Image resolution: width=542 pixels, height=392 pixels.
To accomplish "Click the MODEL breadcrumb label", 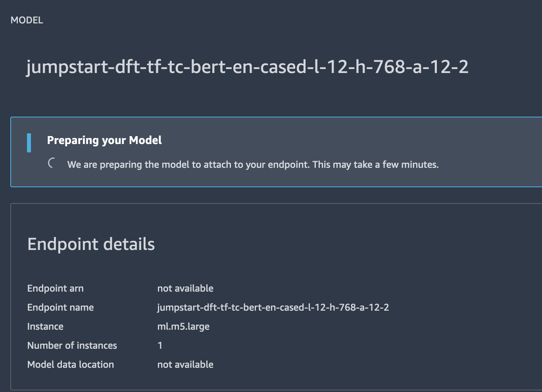I will point(27,20).
